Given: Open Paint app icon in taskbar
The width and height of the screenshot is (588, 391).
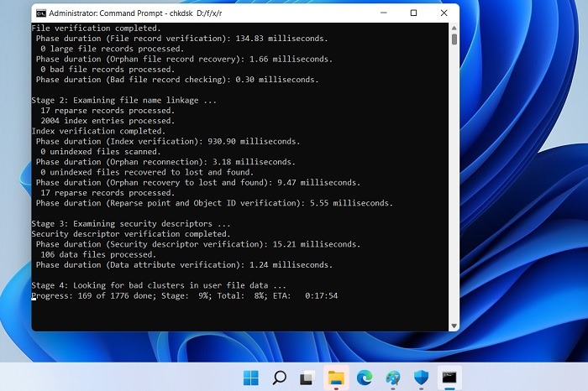Looking at the screenshot, I should (392, 378).
